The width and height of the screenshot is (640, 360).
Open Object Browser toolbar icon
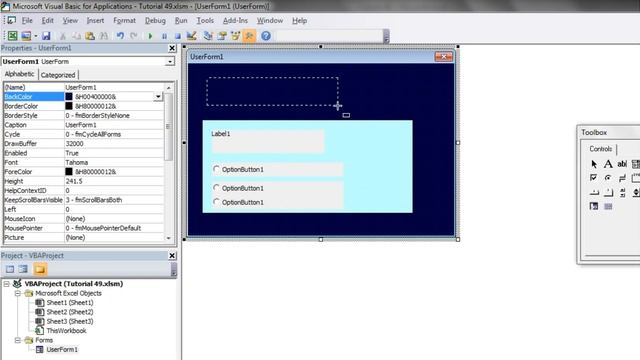point(236,36)
